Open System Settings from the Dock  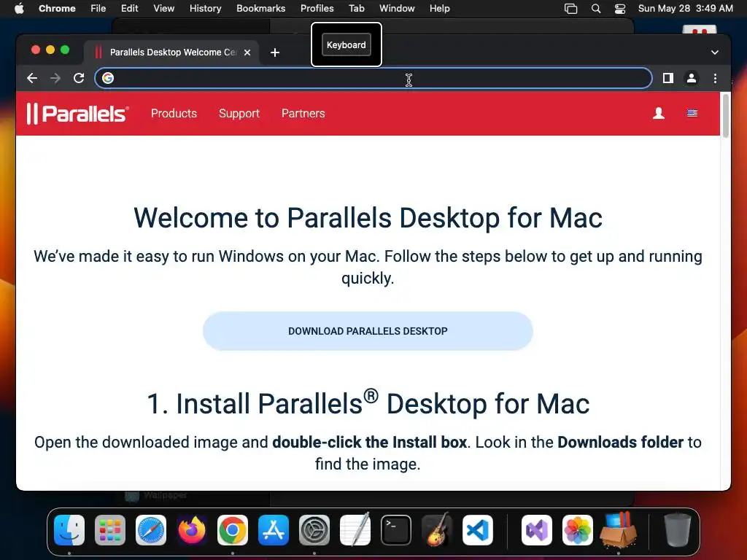point(314,530)
